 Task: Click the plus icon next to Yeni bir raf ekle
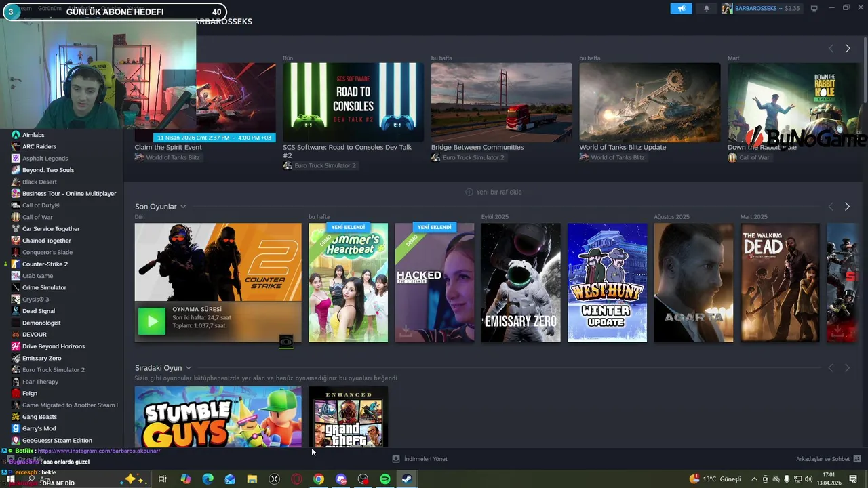pyautogui.click(x=469, y=192)
